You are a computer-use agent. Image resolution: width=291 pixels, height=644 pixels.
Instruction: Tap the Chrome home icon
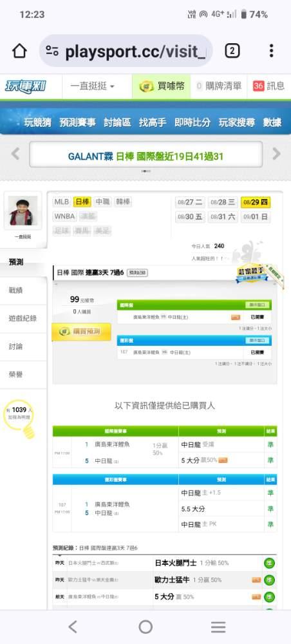[x=19, y=51]
